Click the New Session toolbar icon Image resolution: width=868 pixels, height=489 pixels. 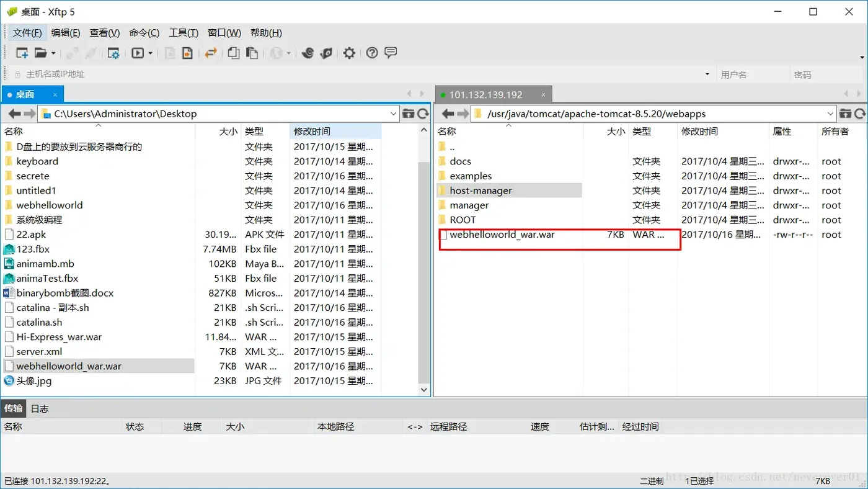point(22,53)
